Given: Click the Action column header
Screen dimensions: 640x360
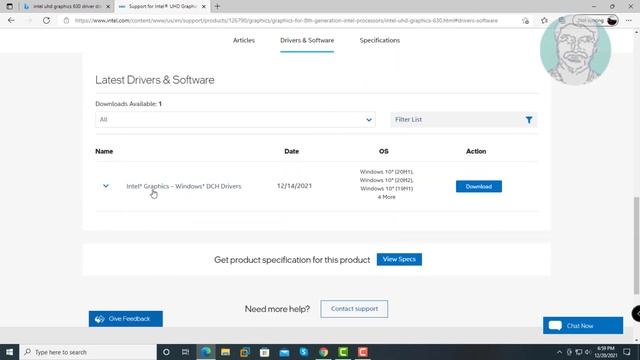Looking at the screenshot, I should pyautogui.click(x=476, y=151).
